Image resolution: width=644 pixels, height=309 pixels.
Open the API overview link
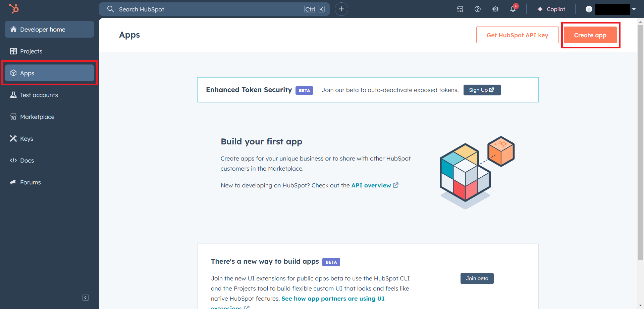click(x=375, y=185)
